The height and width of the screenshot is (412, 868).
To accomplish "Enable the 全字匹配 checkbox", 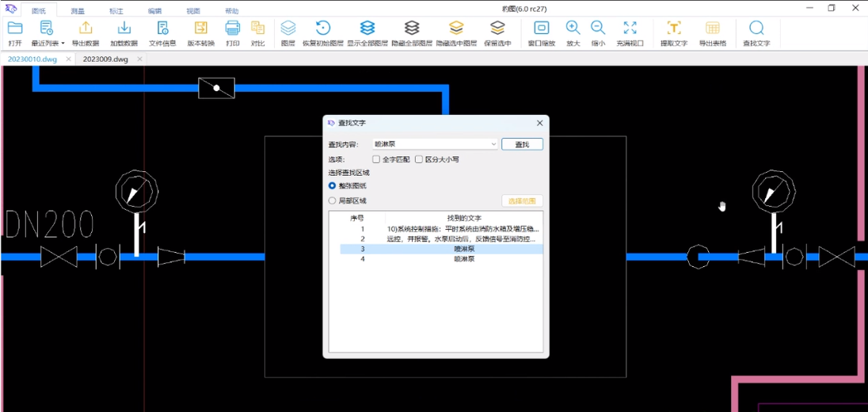I will [376, 159].
